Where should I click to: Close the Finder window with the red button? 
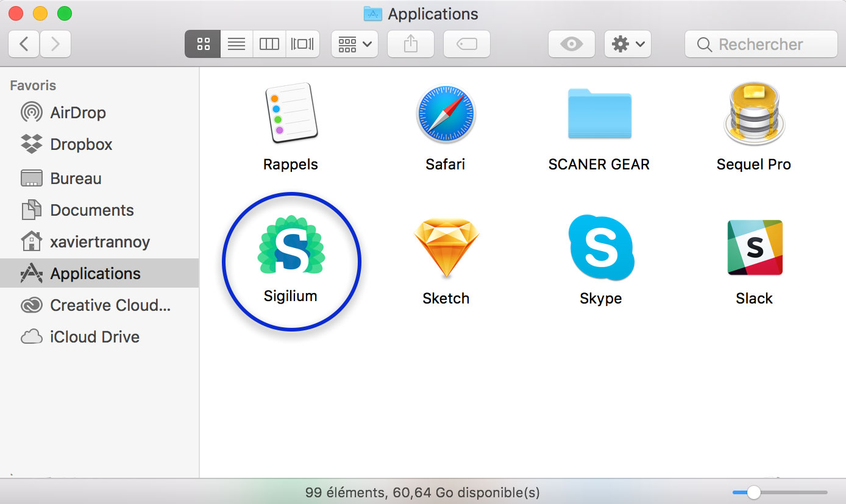pos(16,13)
